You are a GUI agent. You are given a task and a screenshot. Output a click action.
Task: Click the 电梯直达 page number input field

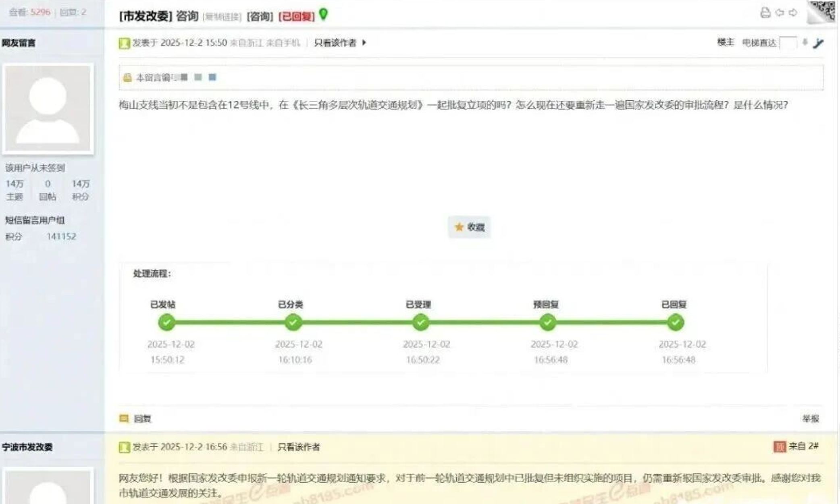788,43
